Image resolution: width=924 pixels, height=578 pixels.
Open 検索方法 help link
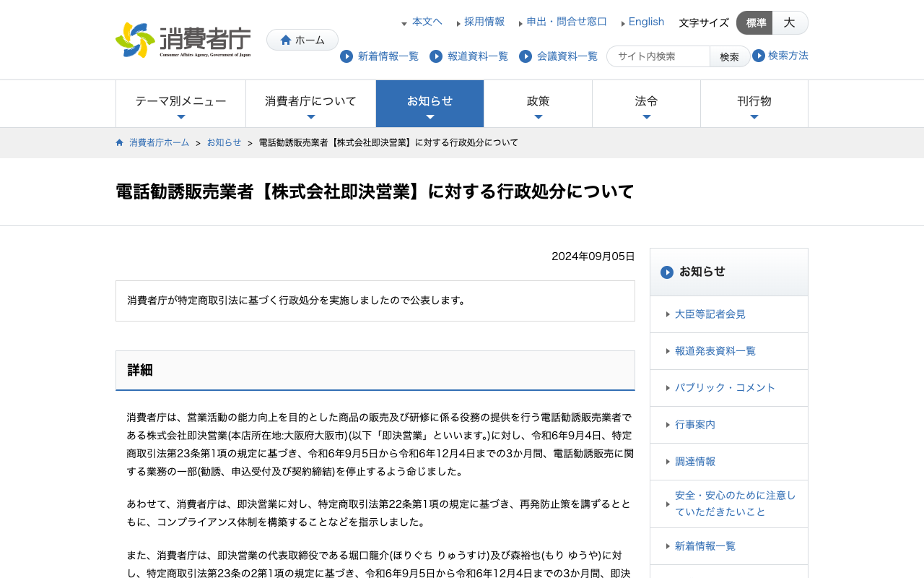pyautogui.click(x=788, y=56)
